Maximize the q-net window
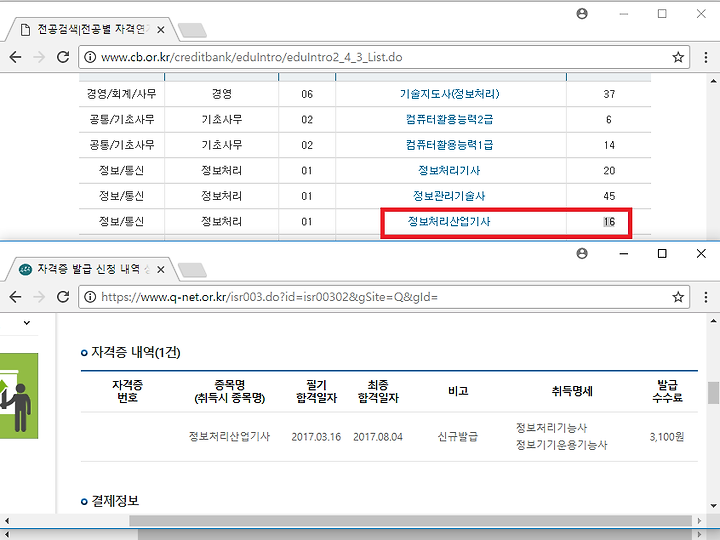The image size is (720, 540). coord(662,253)
